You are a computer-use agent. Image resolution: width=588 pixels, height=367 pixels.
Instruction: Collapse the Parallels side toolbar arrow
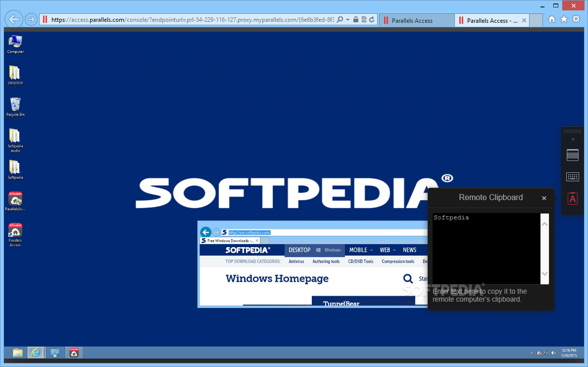pyautogui.click(x=573, y=140)
